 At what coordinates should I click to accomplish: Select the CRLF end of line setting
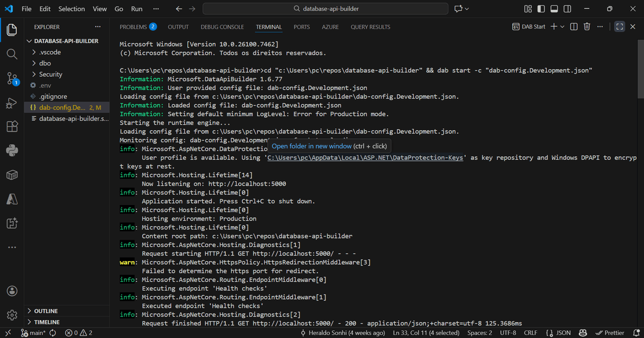pyautogui.click(x=531, y=333)
